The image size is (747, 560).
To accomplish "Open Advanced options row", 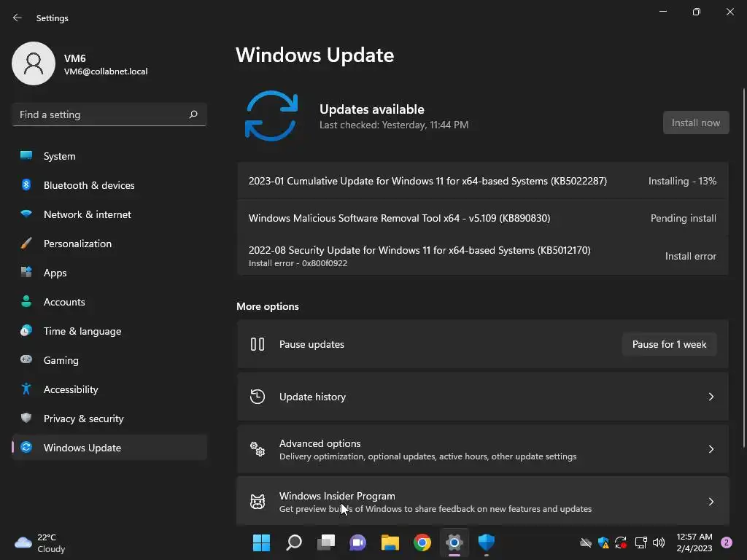I will [483, 449].
